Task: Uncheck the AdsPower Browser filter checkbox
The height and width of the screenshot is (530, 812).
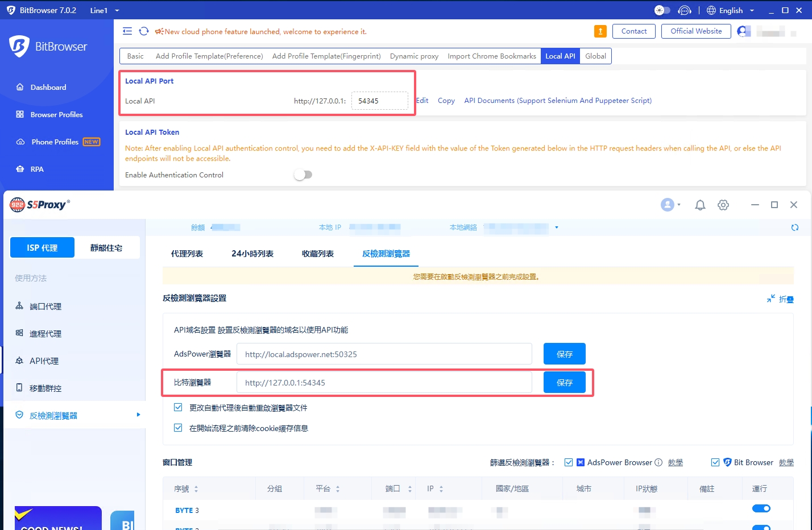Action: click(568, 462)
